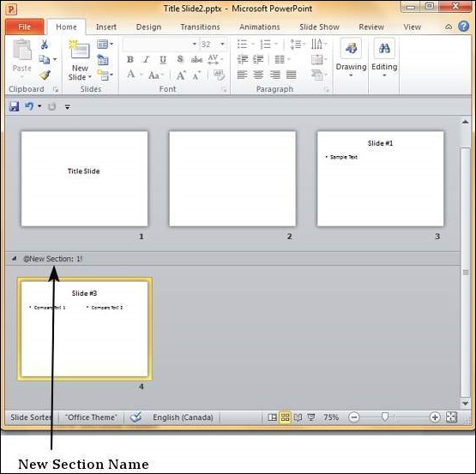This screenshot has height=474, width=476.
Task: Click the Redo icon
Action: tap(52, 106)
